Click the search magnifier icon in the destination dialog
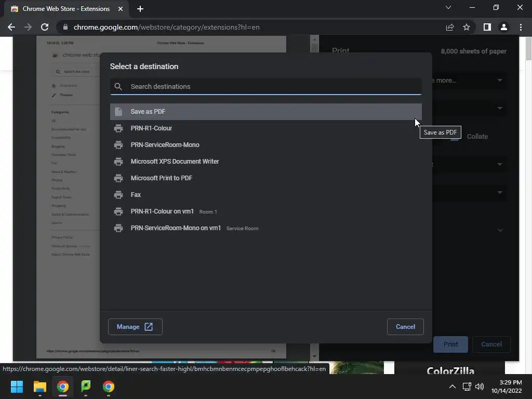The height and width of the screenshot is (399, 532). [118, 87]
